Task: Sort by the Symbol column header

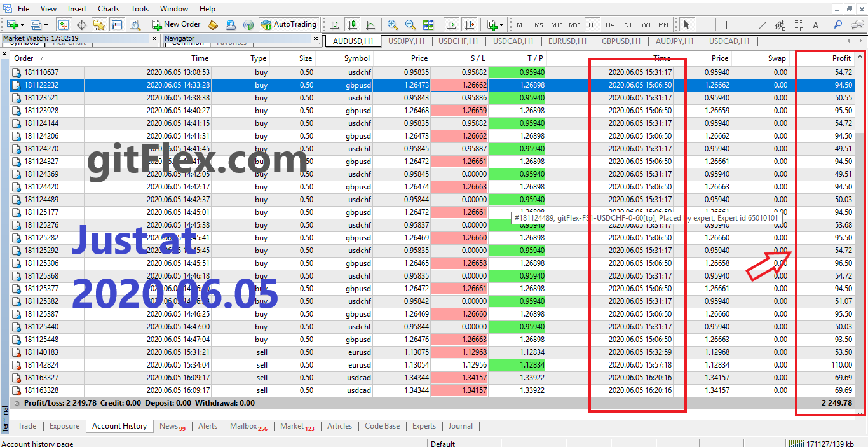Action: [344, 58]
